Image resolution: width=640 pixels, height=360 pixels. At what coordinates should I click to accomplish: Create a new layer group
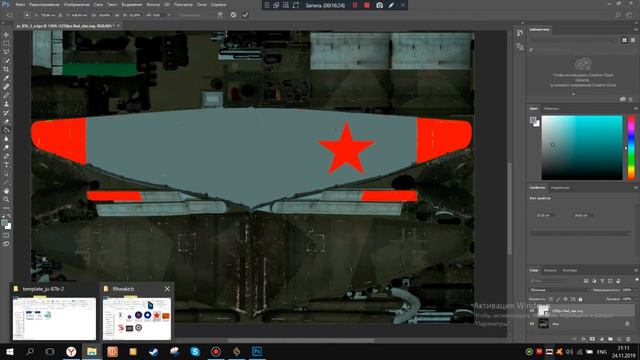coord(610,339)
